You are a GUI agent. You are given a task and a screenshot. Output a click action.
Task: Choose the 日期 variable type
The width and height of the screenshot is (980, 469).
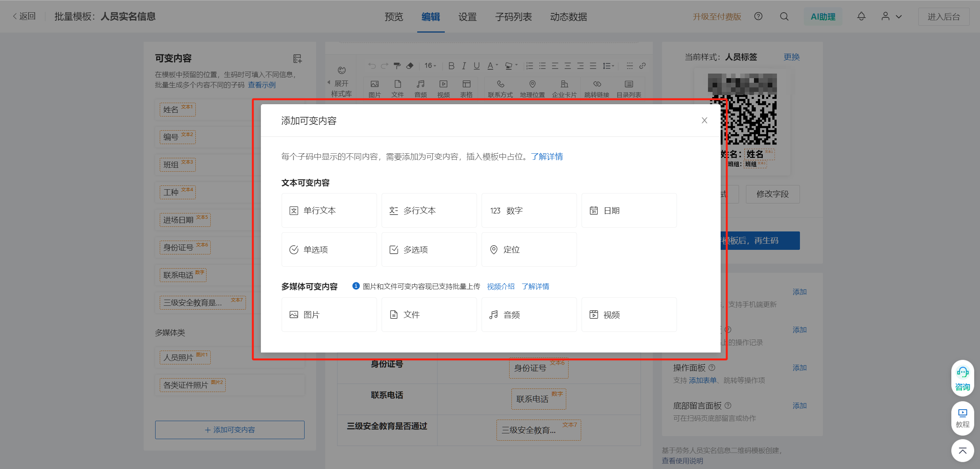(x=629, y=211)
